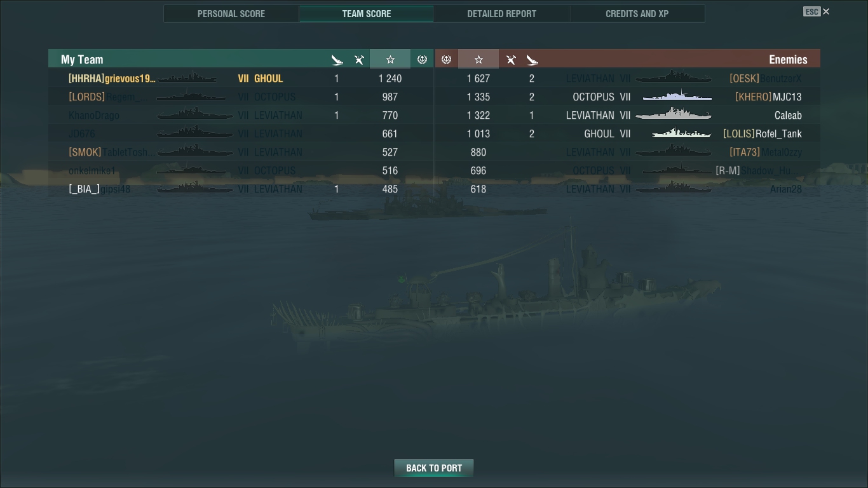Click the My Team header label
The image size is (868, 488).
coord(82,59)
